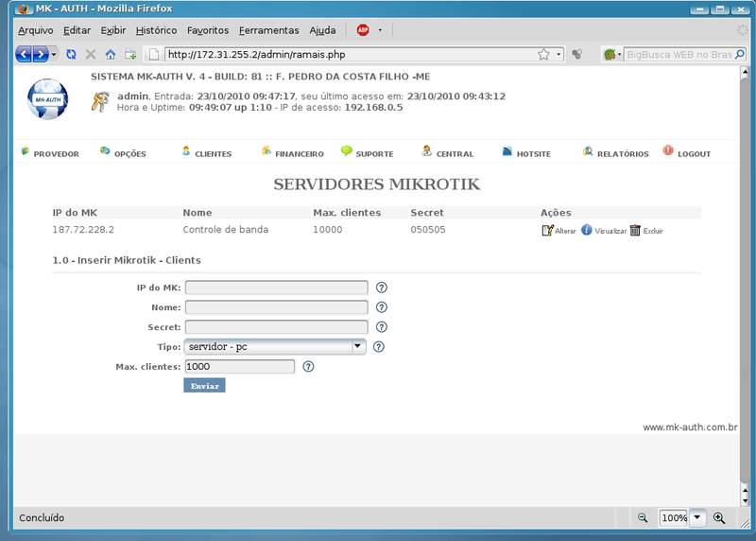Open the RELATÓRIOS navigation menu

[x=616, y=153]
